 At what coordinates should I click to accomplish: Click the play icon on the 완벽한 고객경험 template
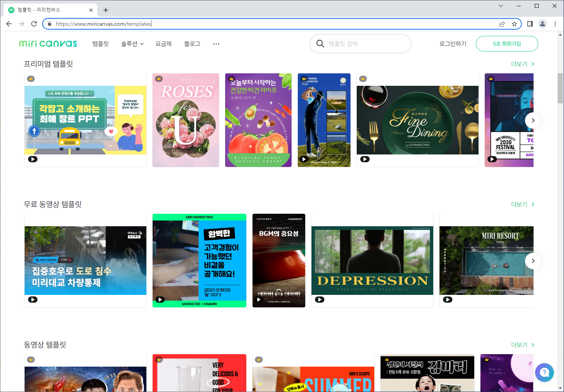(160, 300)
